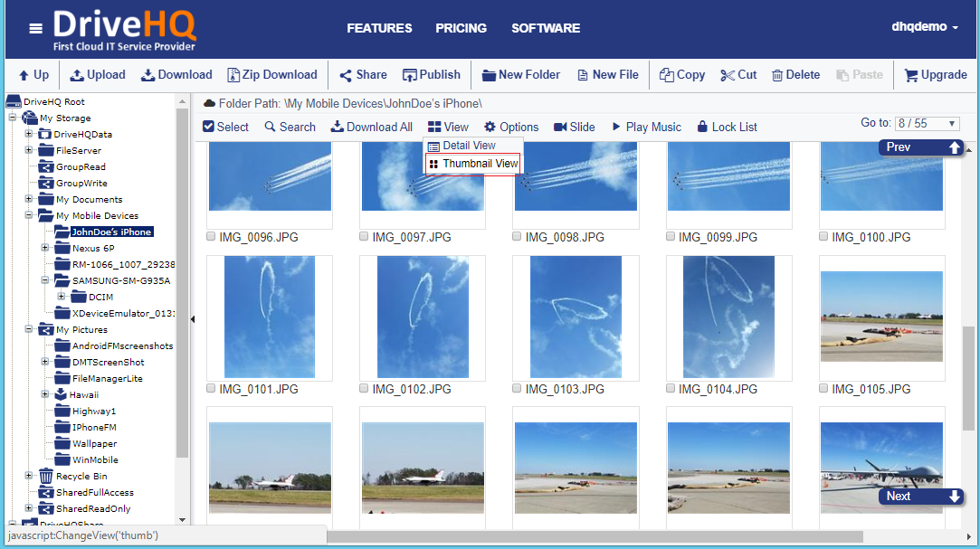Click the Upload toolbar icon

point(78,75)
